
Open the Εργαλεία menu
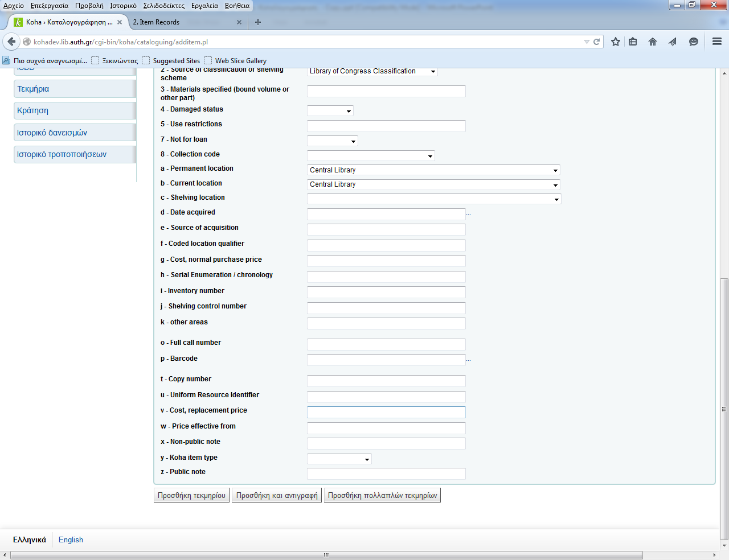[204, 6]
